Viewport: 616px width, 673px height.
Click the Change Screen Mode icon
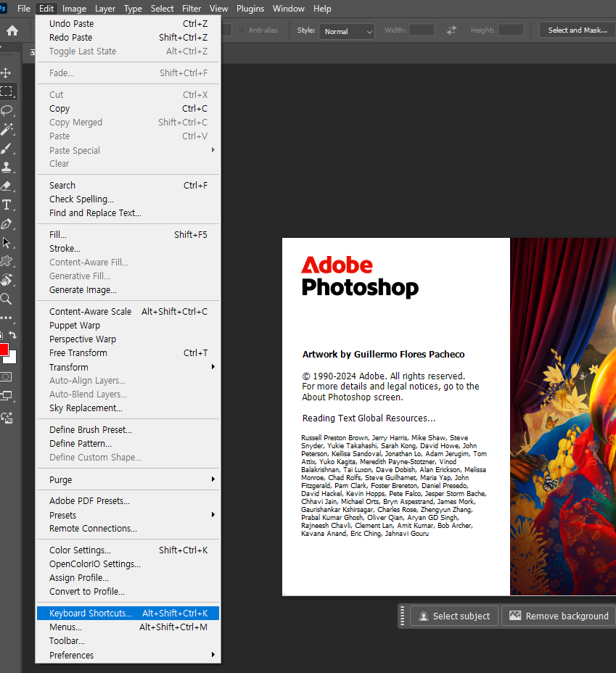(7, 395)
